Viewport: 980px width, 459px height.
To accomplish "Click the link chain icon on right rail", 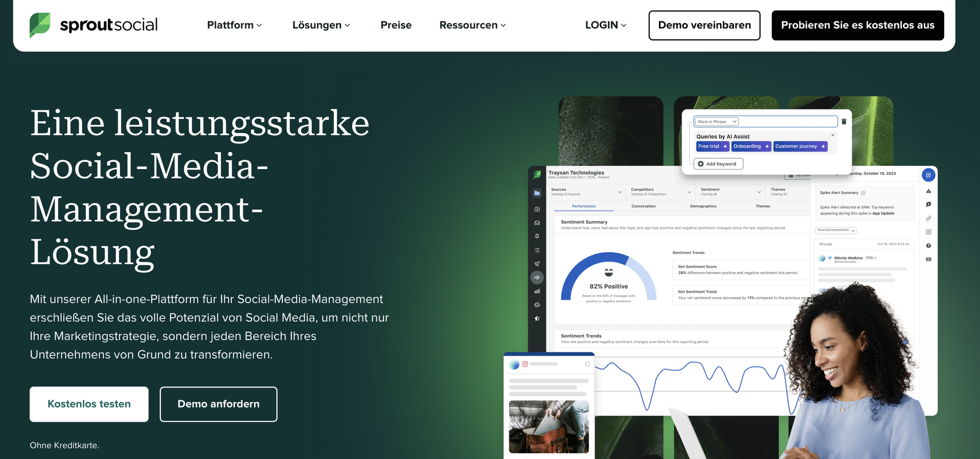I will (x=928, y=219).
